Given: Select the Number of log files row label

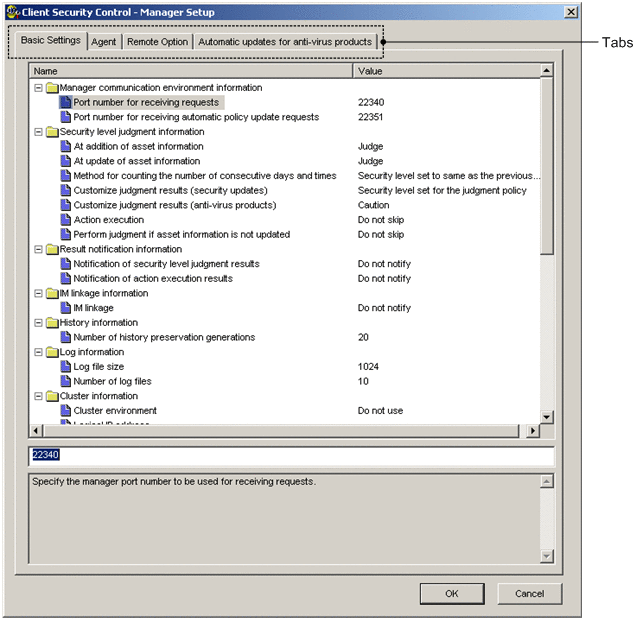Looking at the screenshot, I should 112,381.
